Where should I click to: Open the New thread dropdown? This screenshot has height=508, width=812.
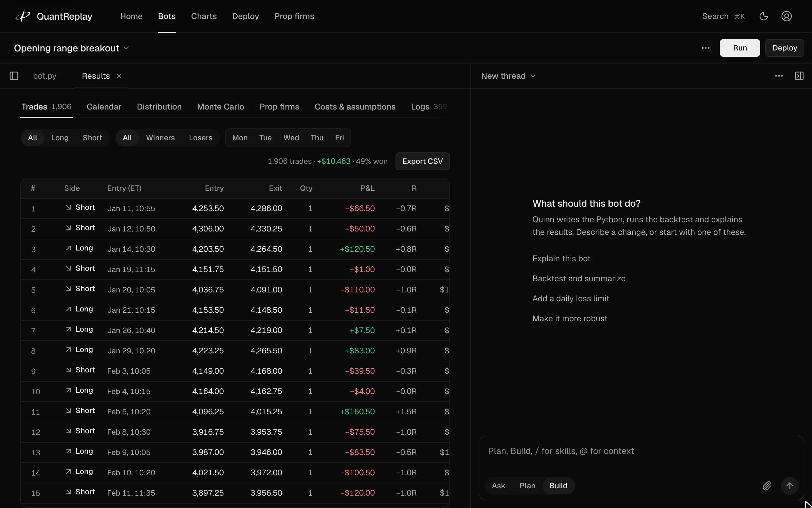pos(508,76)
